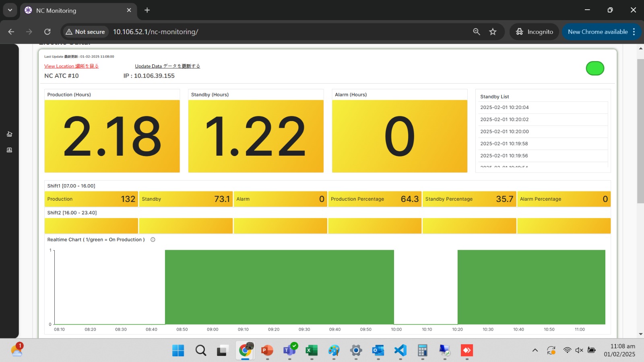Click the green status indicator for NC ATC #10
The width and height of the screenshot is (644, 362).
[595, 68]
